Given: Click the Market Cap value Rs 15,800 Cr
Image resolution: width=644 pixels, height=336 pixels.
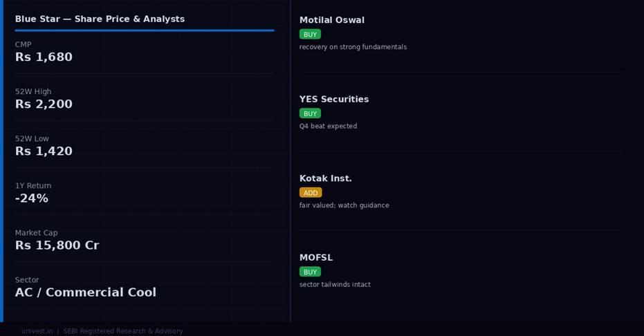Looking at the screenshot, I should click(57, 245).
